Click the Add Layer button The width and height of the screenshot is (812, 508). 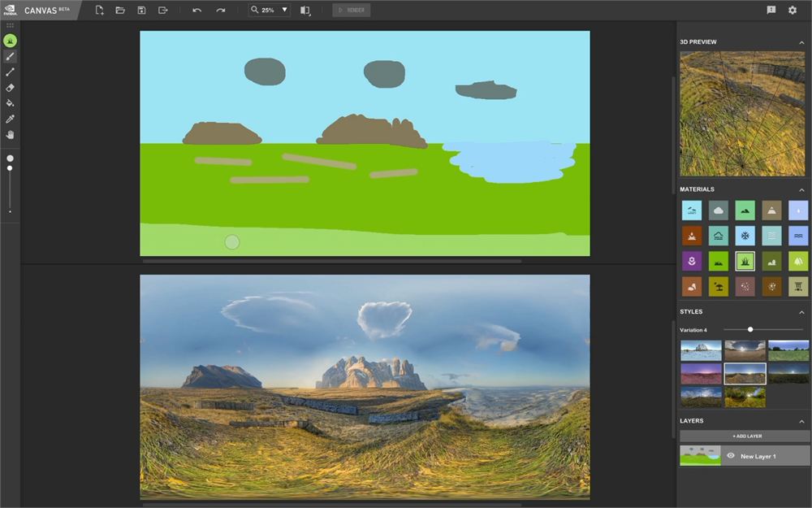click(x=744, y=436)
